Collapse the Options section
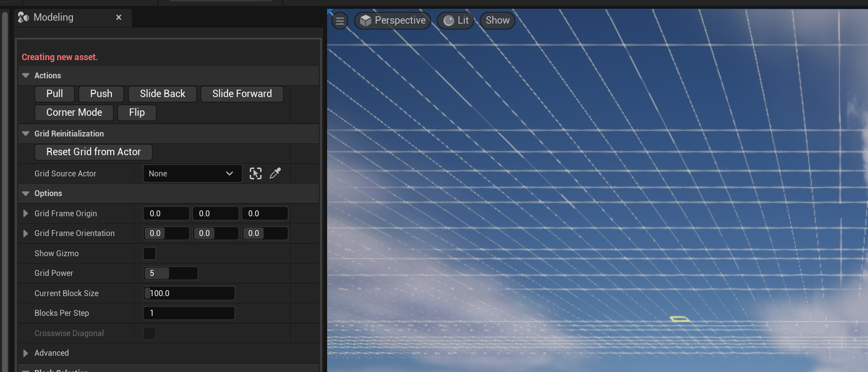This screenshot has width=868, height=372. [26, 193]
